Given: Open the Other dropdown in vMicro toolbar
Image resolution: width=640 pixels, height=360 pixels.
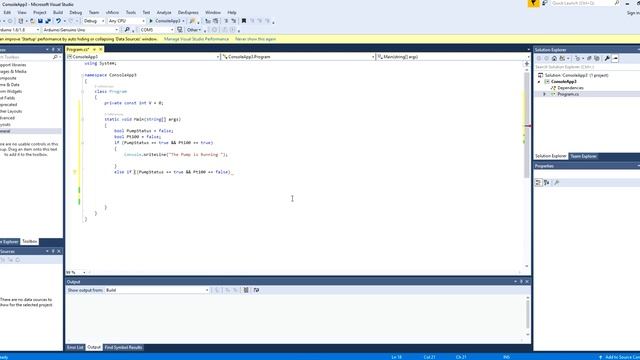Looking at the screenshot, I should tap(194, 30).
